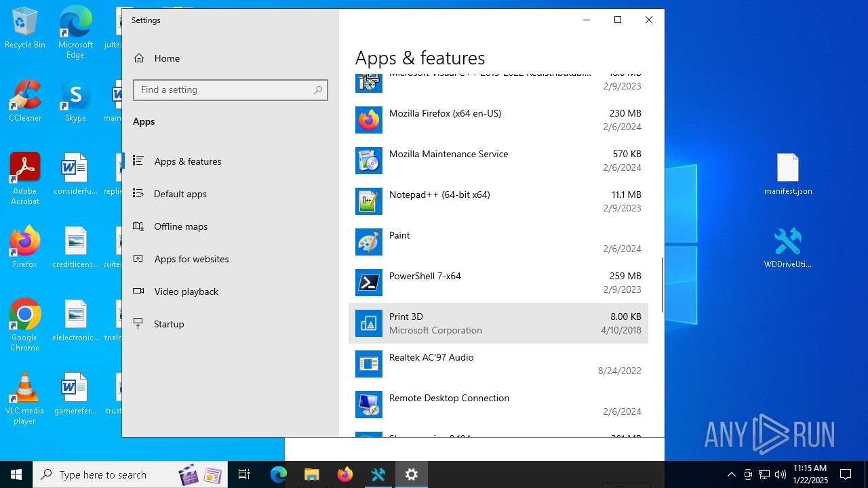Image resolution: width=868 pixels, height=488 pixels.
Task: Open Google Chrome desktop shortcut
Action: click(24, 325)
